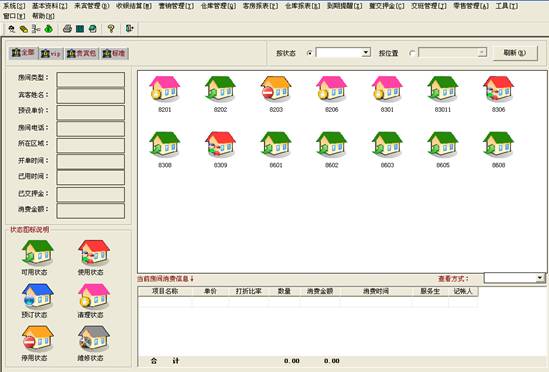Click the printer icon in the toolbar
This screenshot has width=549, height=372.
pyautogui.click(x=67, y=29)
